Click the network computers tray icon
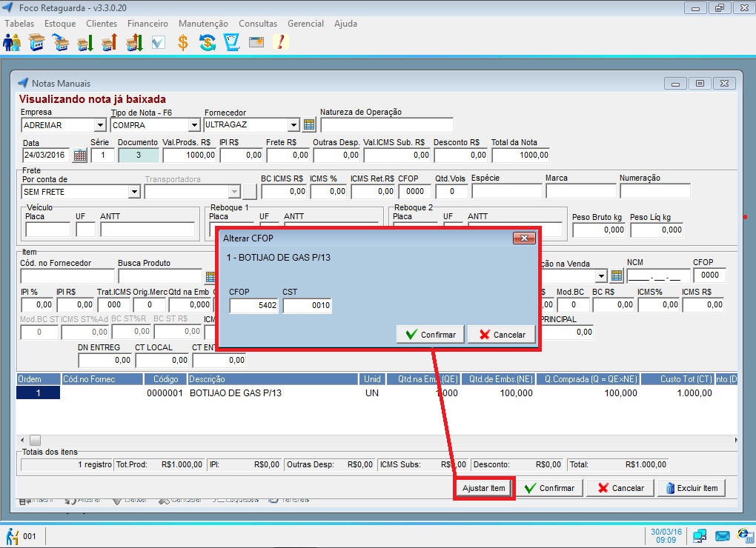The height and width of the screenshot is (548, 756). [700, 535]
